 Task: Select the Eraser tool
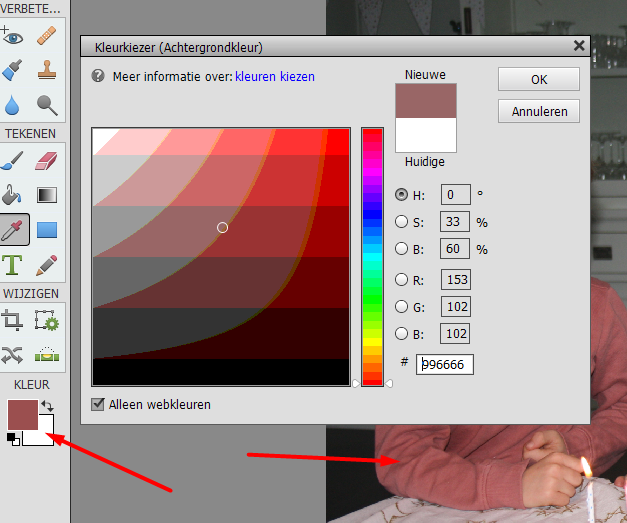click(x=46, y=161)
